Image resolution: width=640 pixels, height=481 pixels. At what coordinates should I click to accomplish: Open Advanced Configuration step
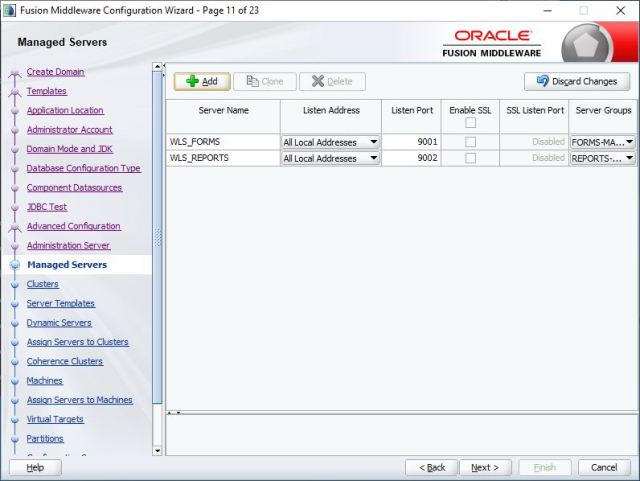(x=73, y=226)
